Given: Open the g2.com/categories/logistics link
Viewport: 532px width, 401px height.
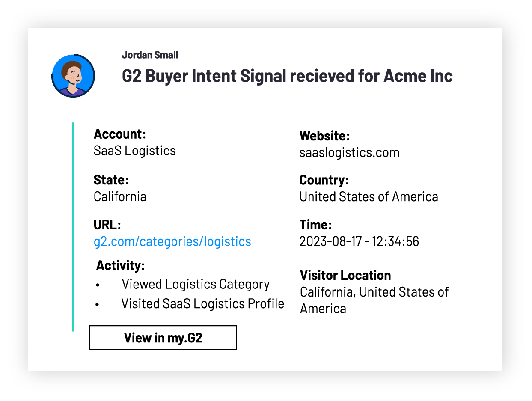Looking at the screenshot, I should point(172,241).
